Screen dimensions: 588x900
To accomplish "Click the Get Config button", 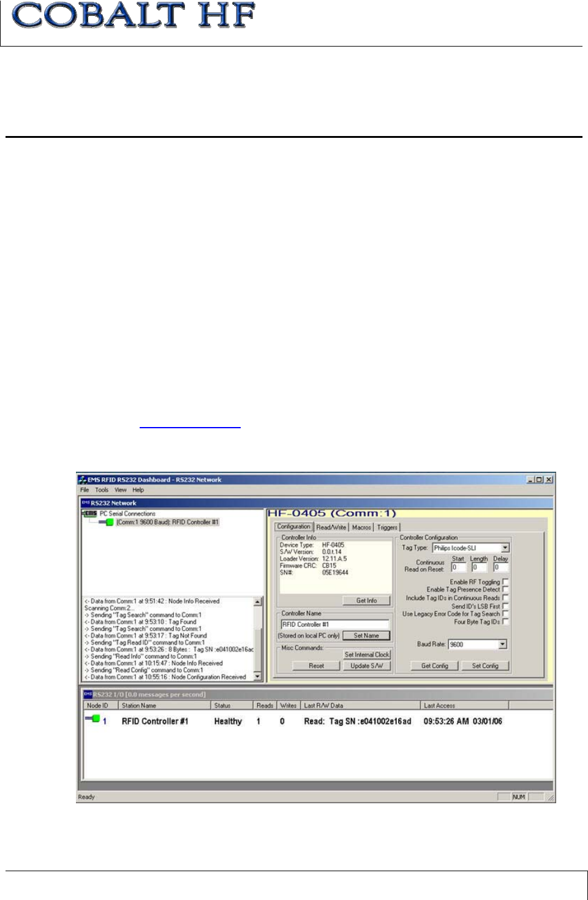I will click(434, 666).
